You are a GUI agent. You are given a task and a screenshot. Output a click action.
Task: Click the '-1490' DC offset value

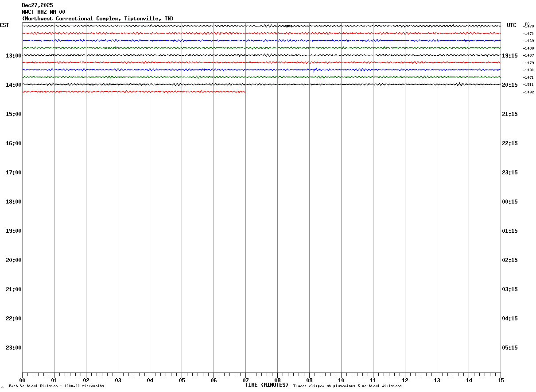[x=528, y=70]
